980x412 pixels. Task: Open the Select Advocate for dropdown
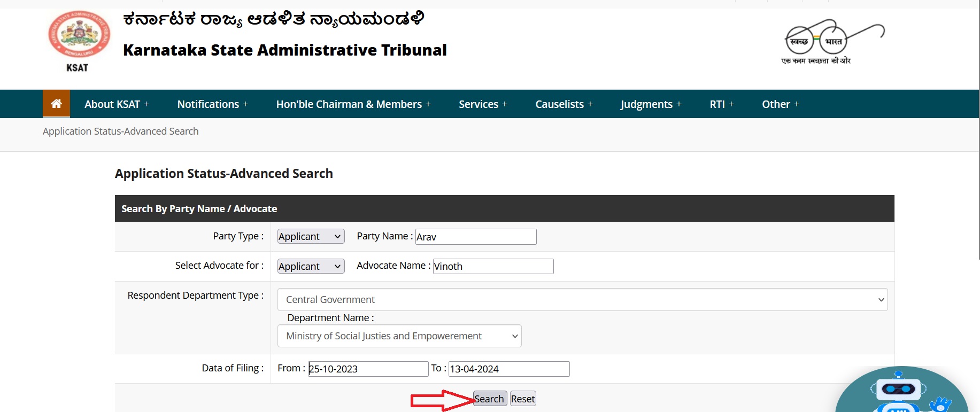click(311, 266)
